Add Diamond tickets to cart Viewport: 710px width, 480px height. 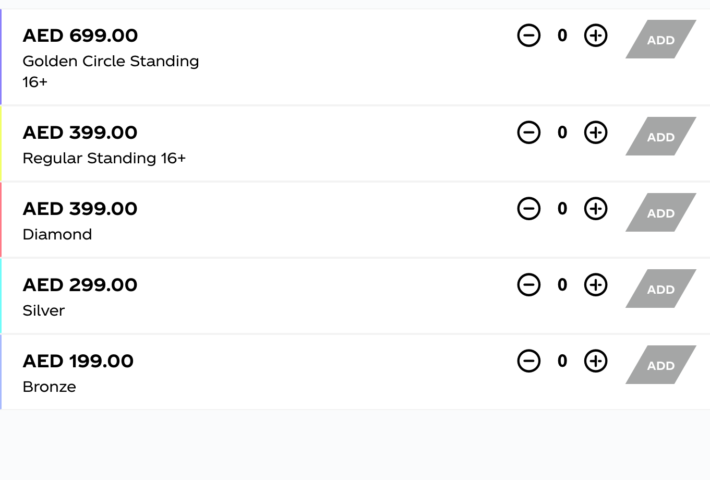pos(661,212)
